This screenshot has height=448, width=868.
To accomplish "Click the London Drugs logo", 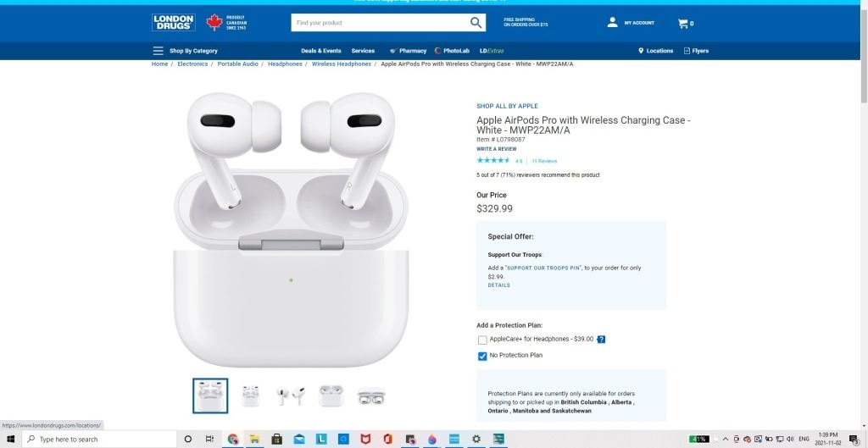I will [x=173, y=23].
